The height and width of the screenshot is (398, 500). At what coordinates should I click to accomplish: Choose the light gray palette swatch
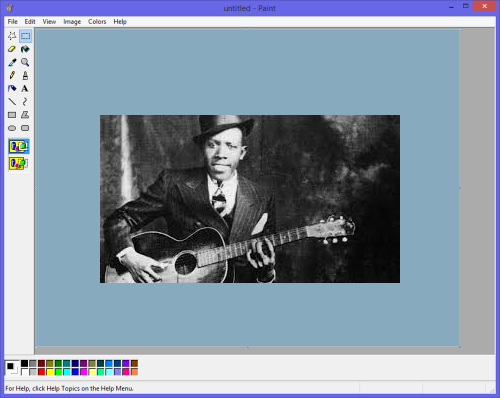point(33,372)
